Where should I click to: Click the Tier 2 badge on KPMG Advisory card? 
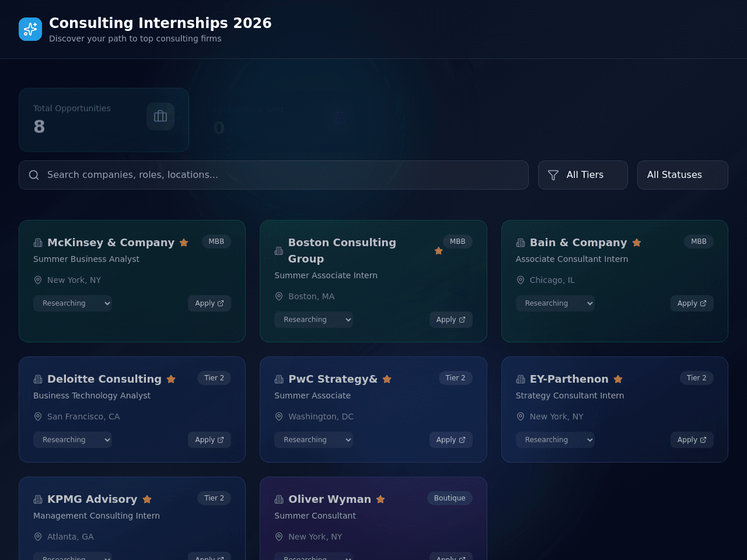tap(214, 498)
